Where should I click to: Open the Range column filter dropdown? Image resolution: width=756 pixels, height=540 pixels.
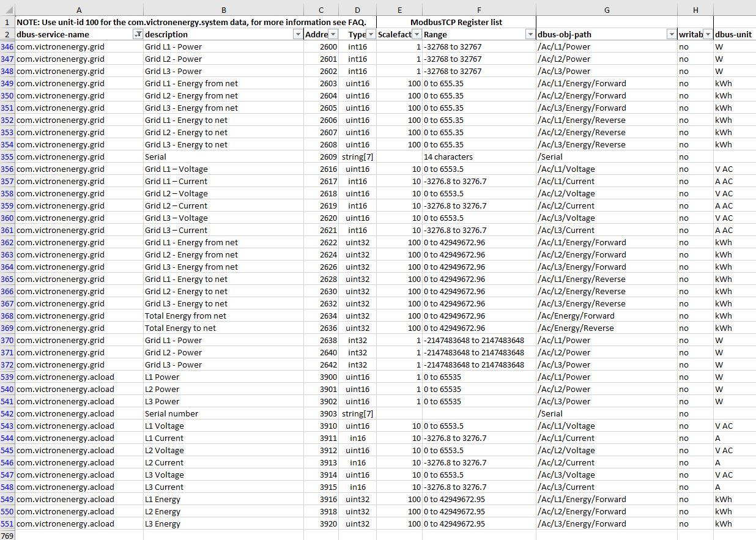(x=530, y=34)
